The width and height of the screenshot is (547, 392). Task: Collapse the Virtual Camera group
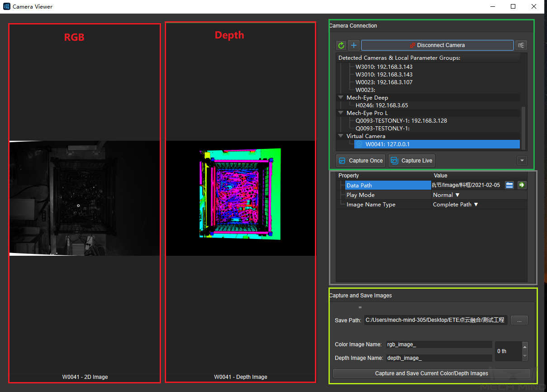pyautogui.click(x=341, y=136)
